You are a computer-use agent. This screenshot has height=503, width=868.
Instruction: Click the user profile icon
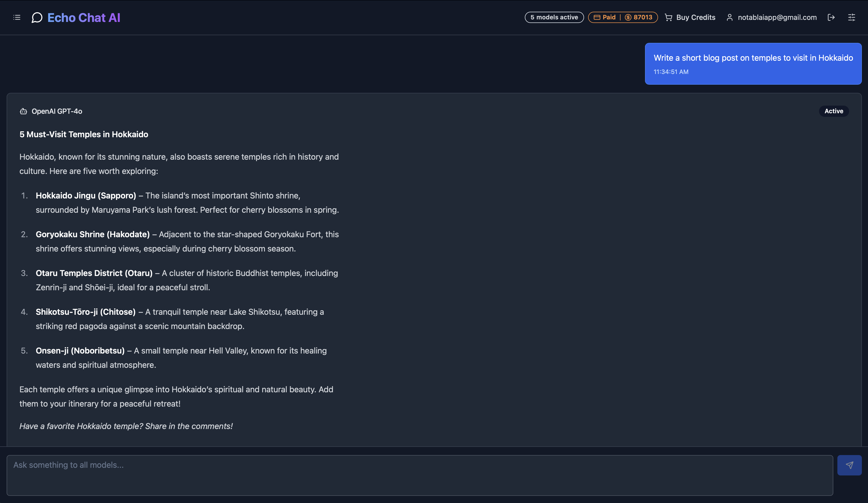tap(729, 17)
